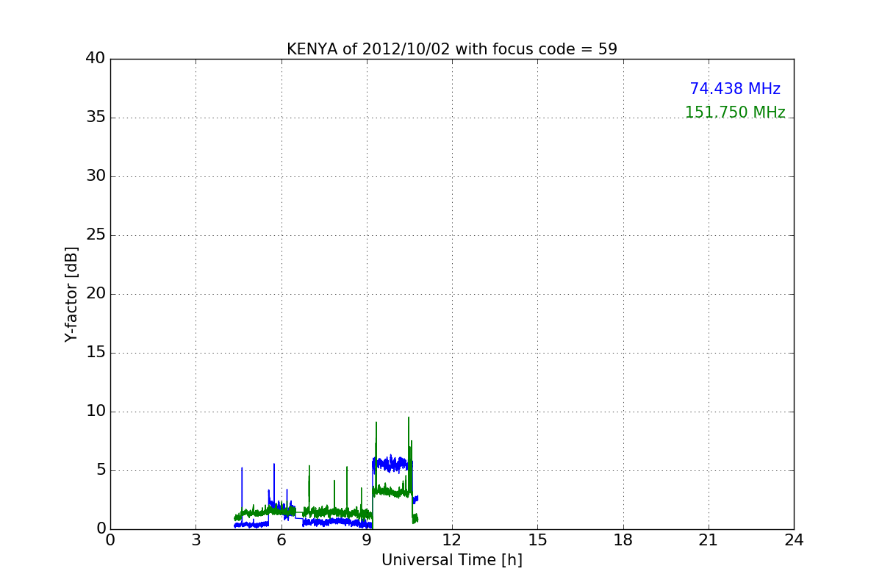This screenshot has width=882, height=588.
Task: Click the x-axis tick label 18
Action: (623, 539)
